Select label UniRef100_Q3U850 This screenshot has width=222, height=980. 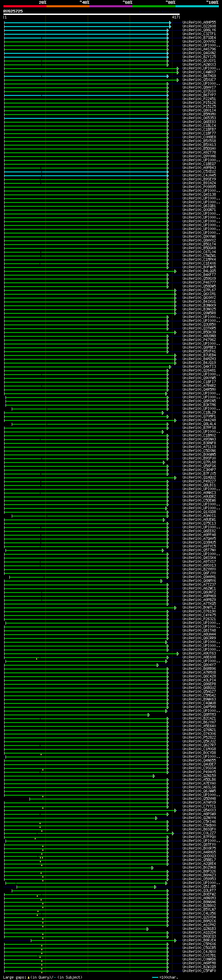coord(199,325)
